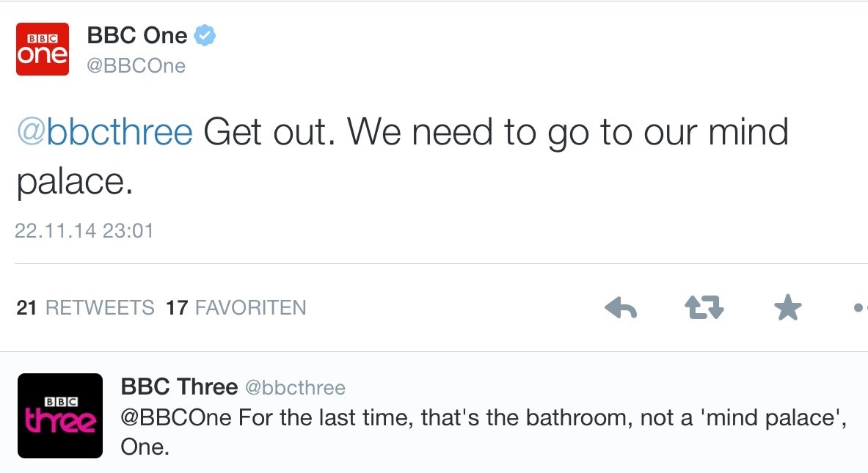Open more options dots beside the star
This screenshot has height=473, width=868.
click(x=860, y=309)
